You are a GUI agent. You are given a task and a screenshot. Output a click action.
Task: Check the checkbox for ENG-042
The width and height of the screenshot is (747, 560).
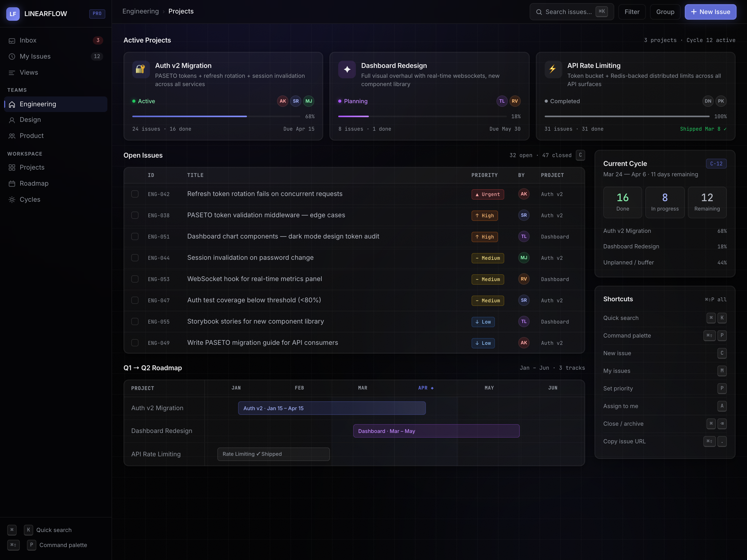(x=135, y=194)
